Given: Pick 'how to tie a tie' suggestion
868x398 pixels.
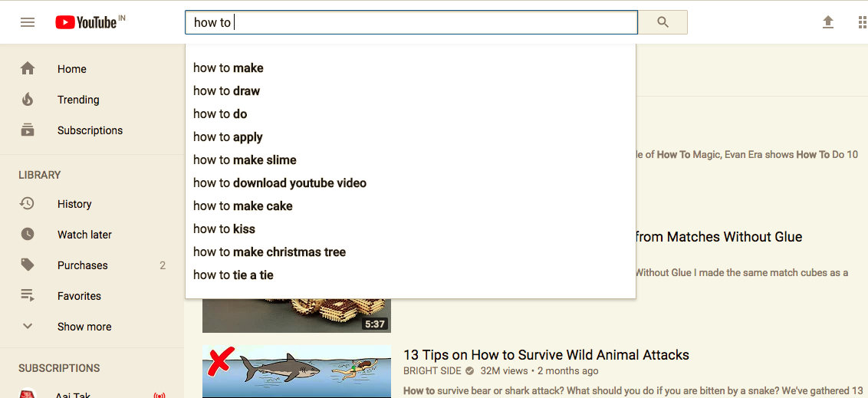Looking at the screenshot, I should [233, 275].
